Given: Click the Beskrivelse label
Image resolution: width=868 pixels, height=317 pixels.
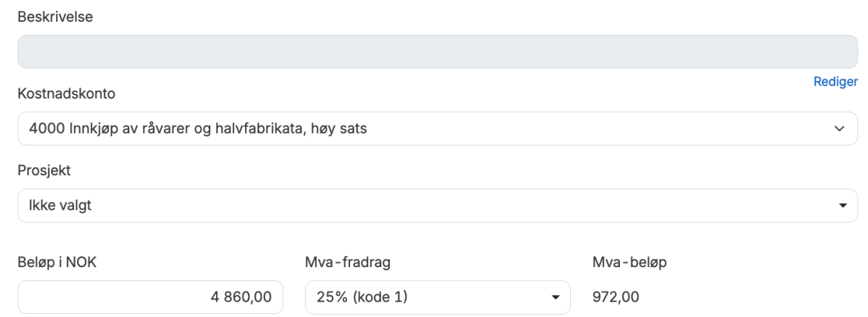Looking at the screenshot, I should (55, 16).
